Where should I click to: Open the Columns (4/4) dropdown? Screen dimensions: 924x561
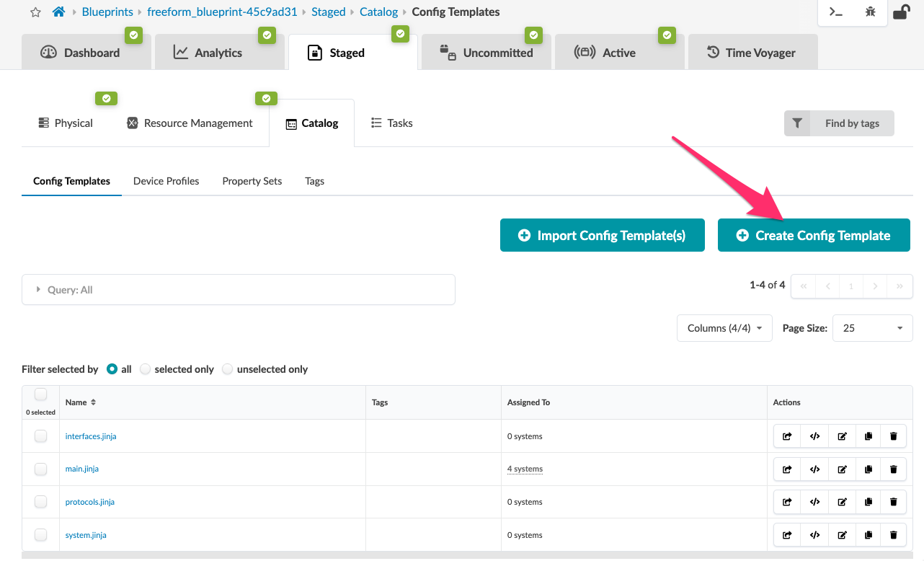pyautogui.click(x=724, y=327)
